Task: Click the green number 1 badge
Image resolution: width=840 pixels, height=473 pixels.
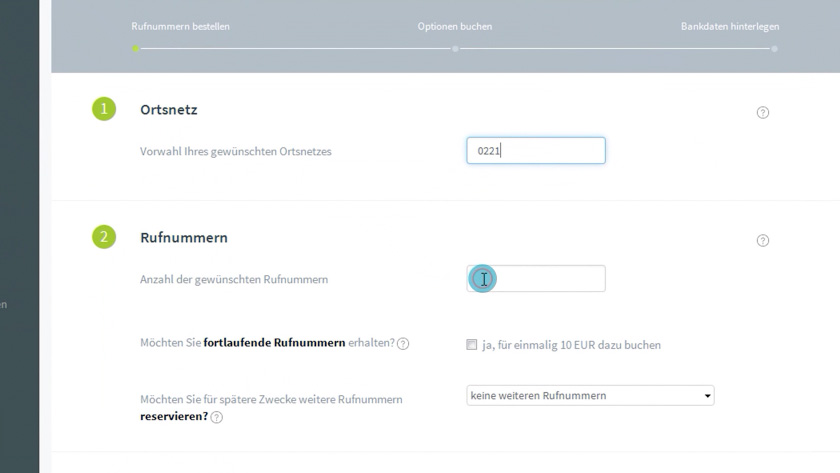Action: [x=104, y=109]
